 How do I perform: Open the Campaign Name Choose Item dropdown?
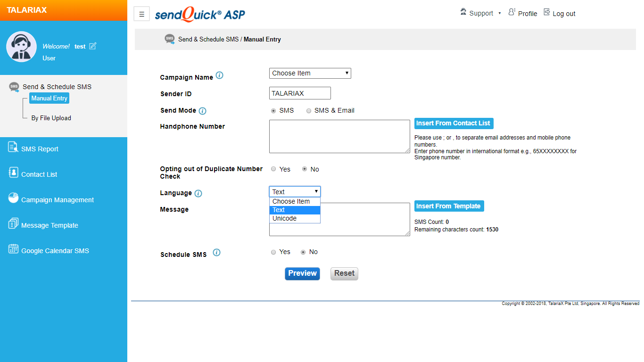point(310,73)
